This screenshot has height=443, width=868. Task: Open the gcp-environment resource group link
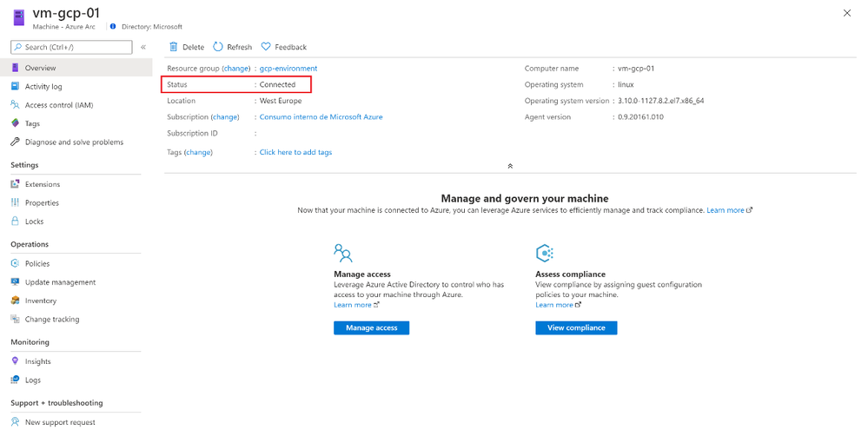[x=288, y=69]
